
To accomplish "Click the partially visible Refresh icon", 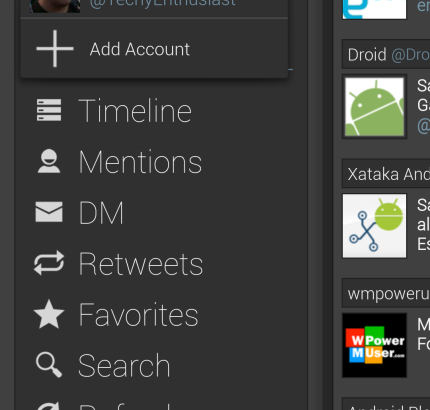I will coord(49,406).
